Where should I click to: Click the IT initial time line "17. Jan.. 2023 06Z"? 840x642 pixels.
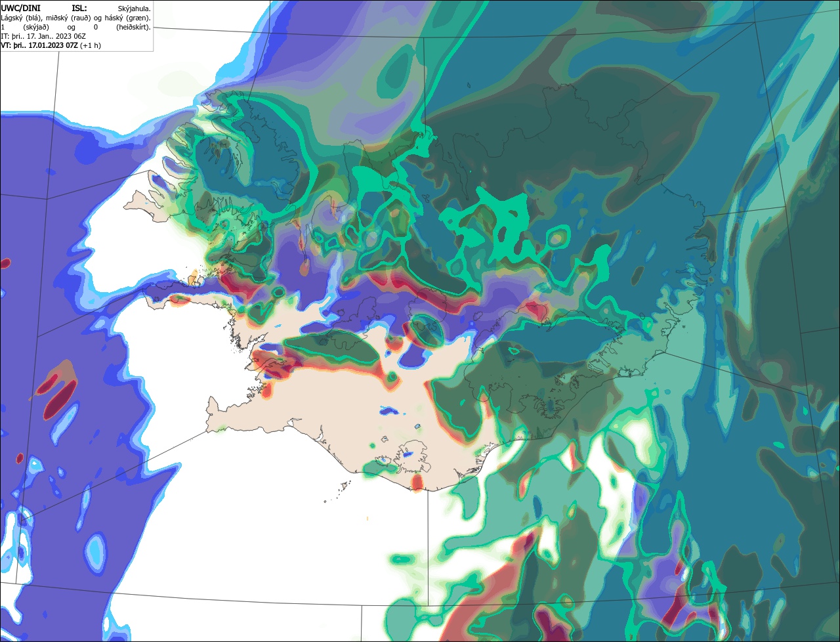click(56, 37)
